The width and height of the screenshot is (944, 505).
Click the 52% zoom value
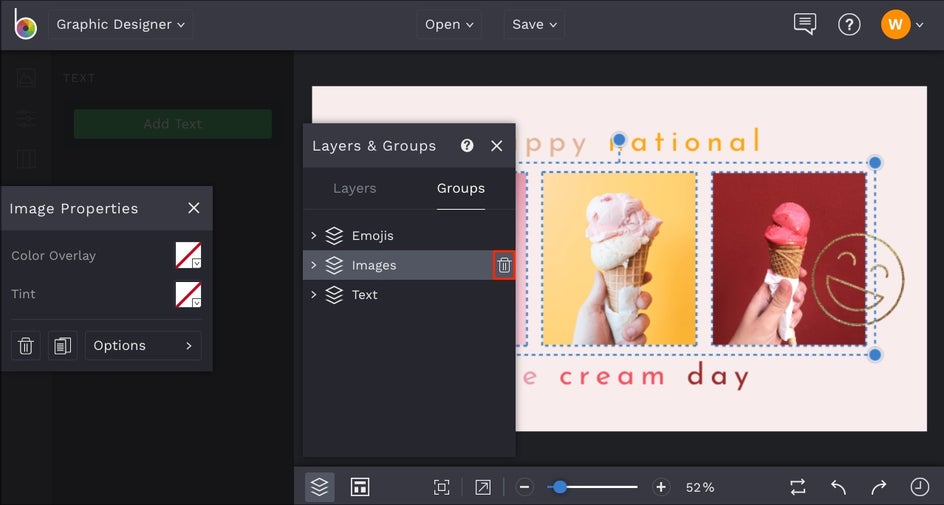click(700, 488)
